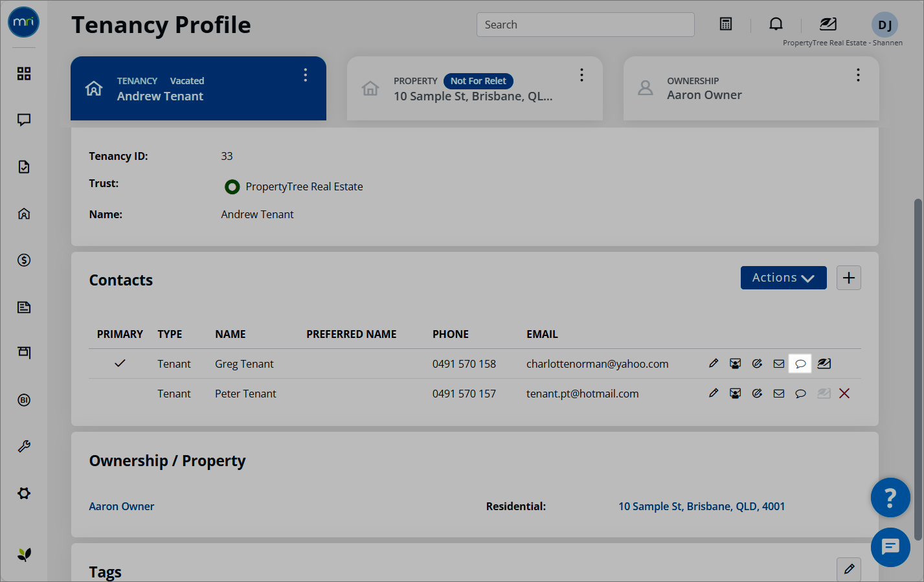924x582 pixels.
Task: Select the email charlottenorman@yahoo.com
Action: pos(597,364)
